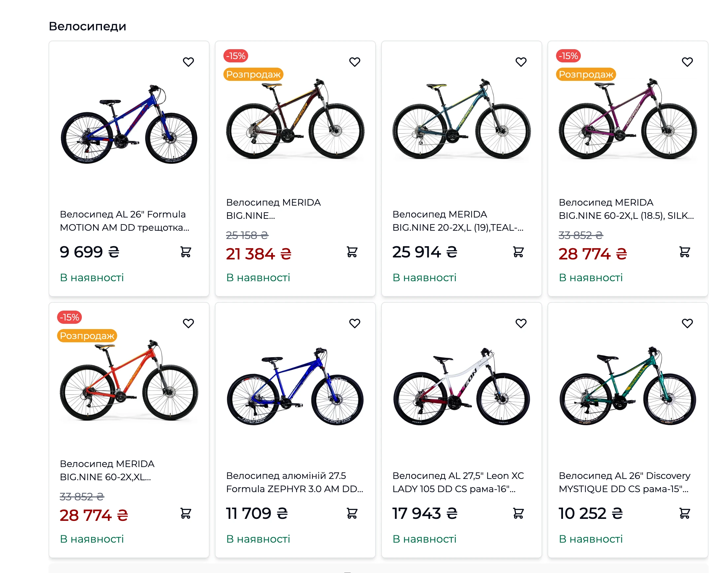The image size is (728, 573).
Task: Add 21 384 ₴ MERIDA bike to cart
Action: click(352, 252)
